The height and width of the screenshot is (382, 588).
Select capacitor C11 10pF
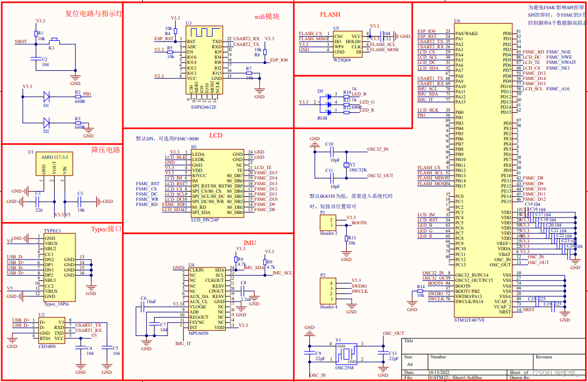coord(332,178)
